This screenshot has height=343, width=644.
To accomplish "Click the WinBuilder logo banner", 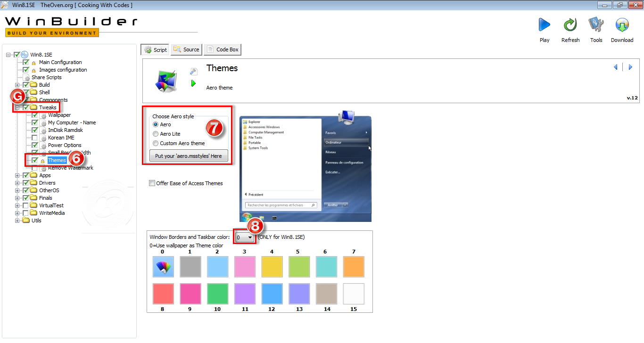I will tap(71, 27).
